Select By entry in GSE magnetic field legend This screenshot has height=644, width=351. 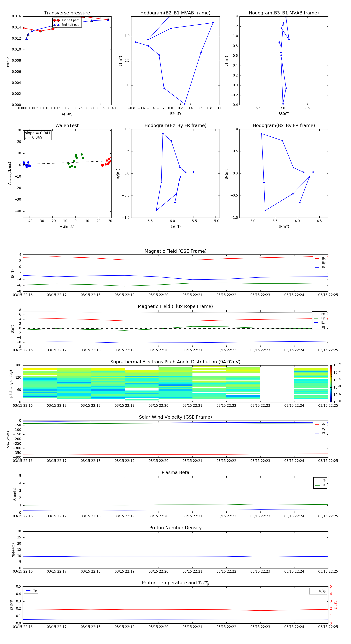[320, 263]
